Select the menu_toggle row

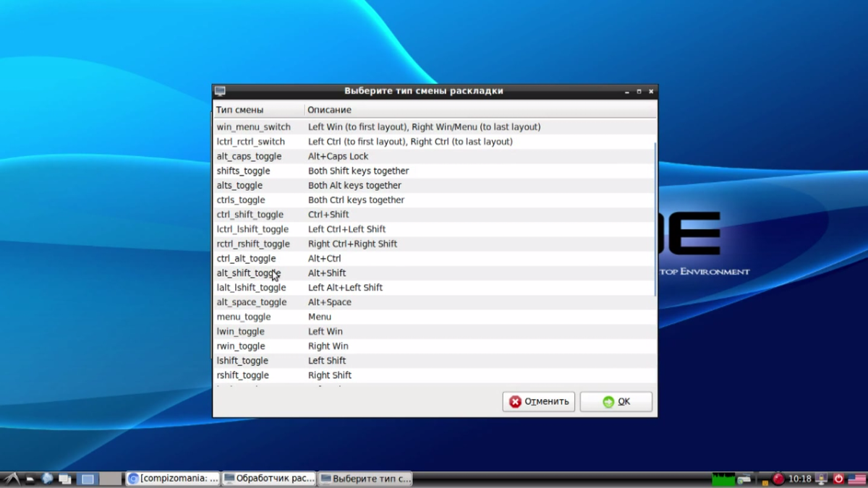434,317
